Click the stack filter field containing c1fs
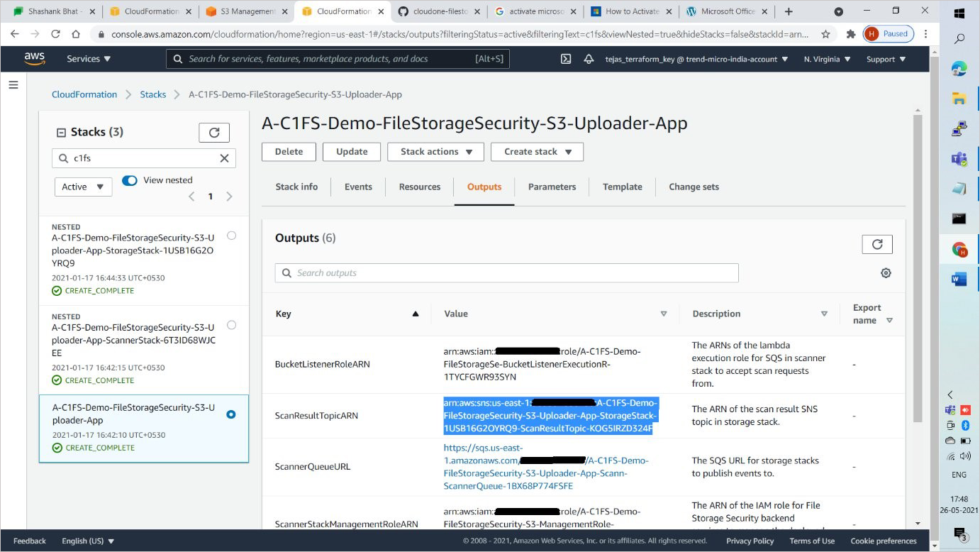Image resolution: width=980 pixels, height=552 pixels. [144, 158]
